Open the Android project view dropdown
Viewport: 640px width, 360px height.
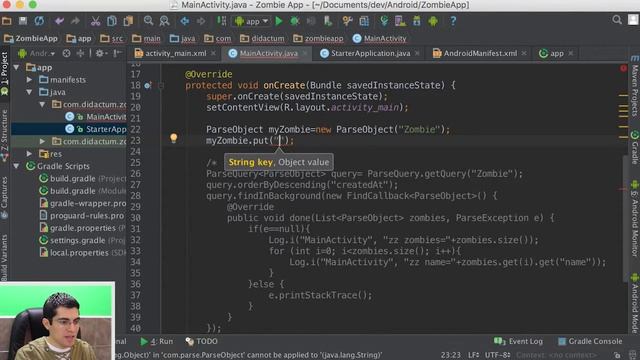pos(37,53)
